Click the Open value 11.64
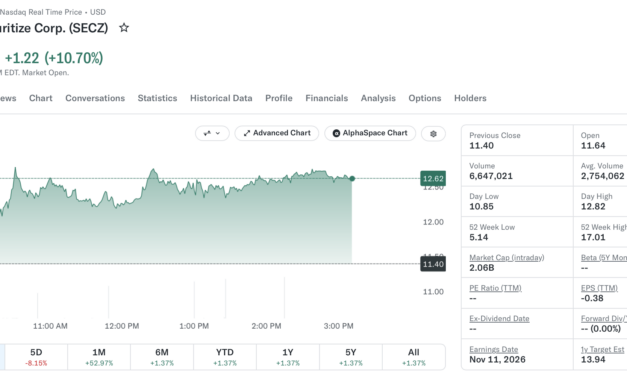This screenshot has height=376, width=627. point(593,146)
